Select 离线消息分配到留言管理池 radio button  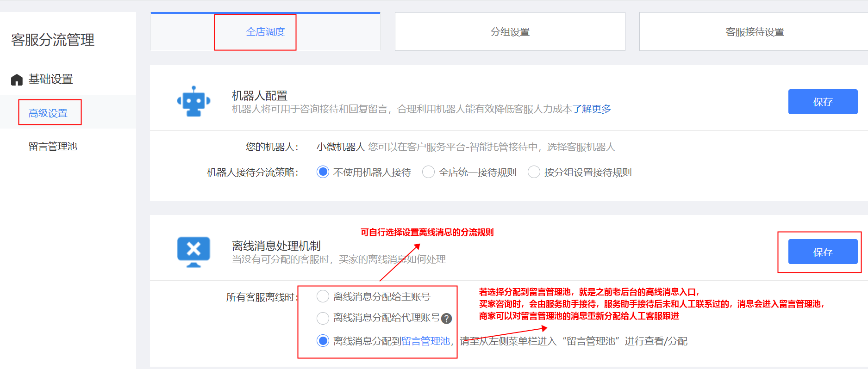click(x=323, y=341)
